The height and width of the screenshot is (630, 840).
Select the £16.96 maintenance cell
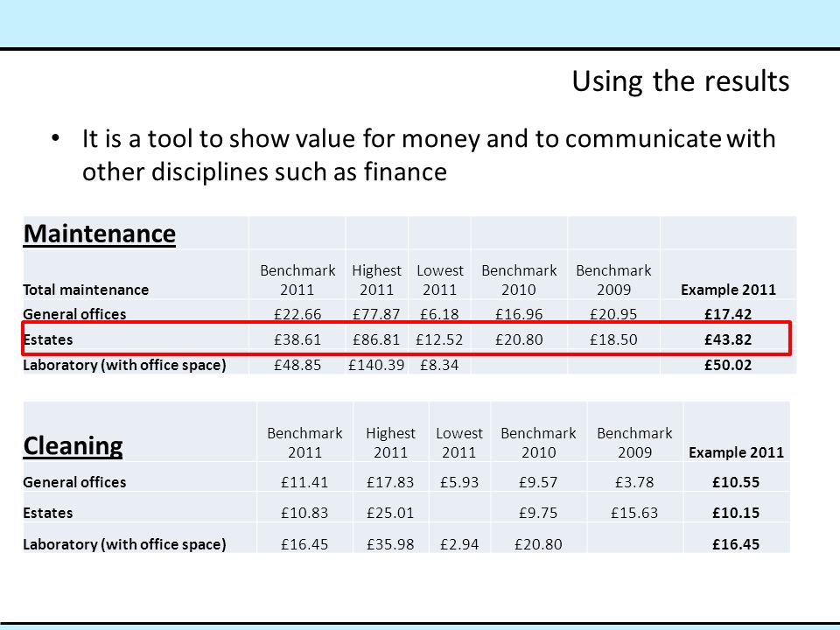pyautogui.click(x=519, y=314)
